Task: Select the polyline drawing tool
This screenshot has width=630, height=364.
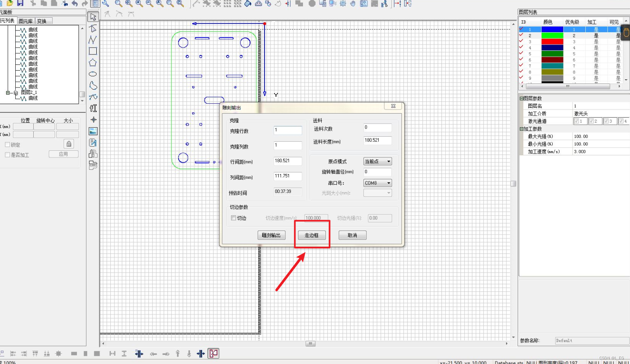Action: click(93, 40)
